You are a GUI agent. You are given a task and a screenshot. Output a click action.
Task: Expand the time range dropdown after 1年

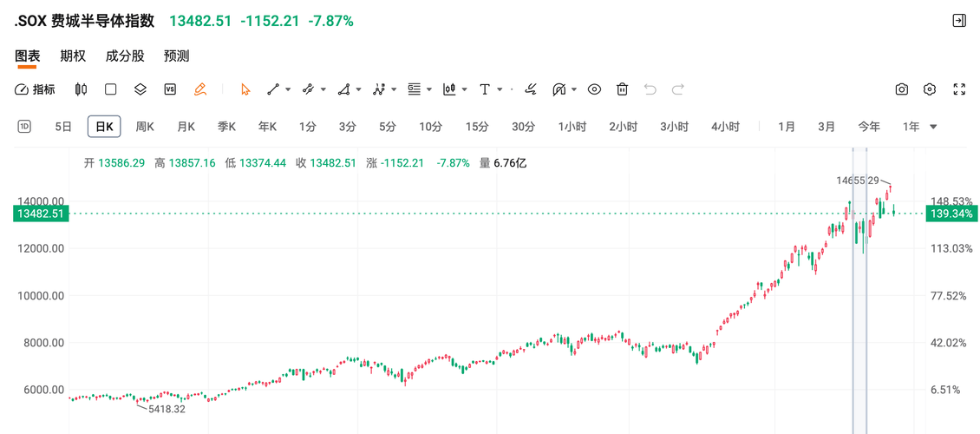click(933, 127)
